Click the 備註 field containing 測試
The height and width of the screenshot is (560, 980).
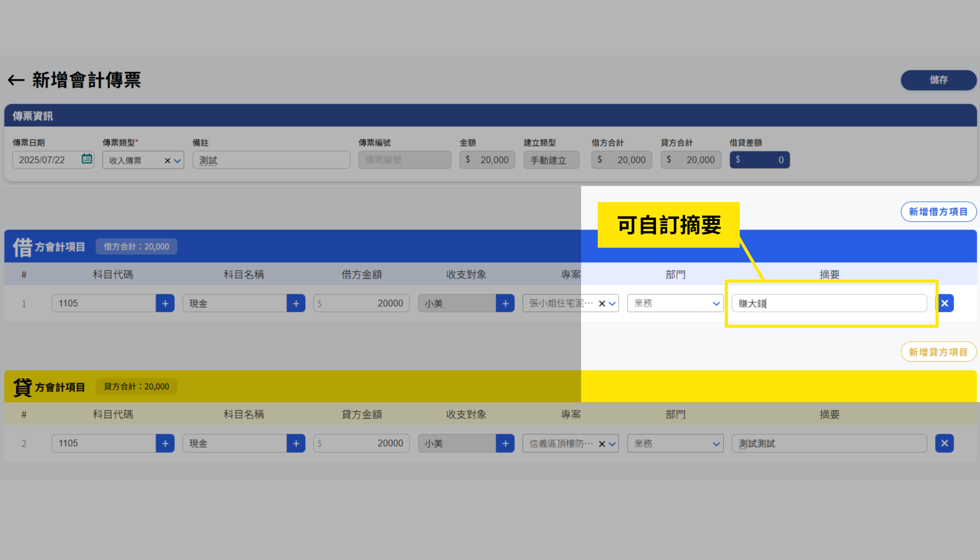[x=271, y=160]
